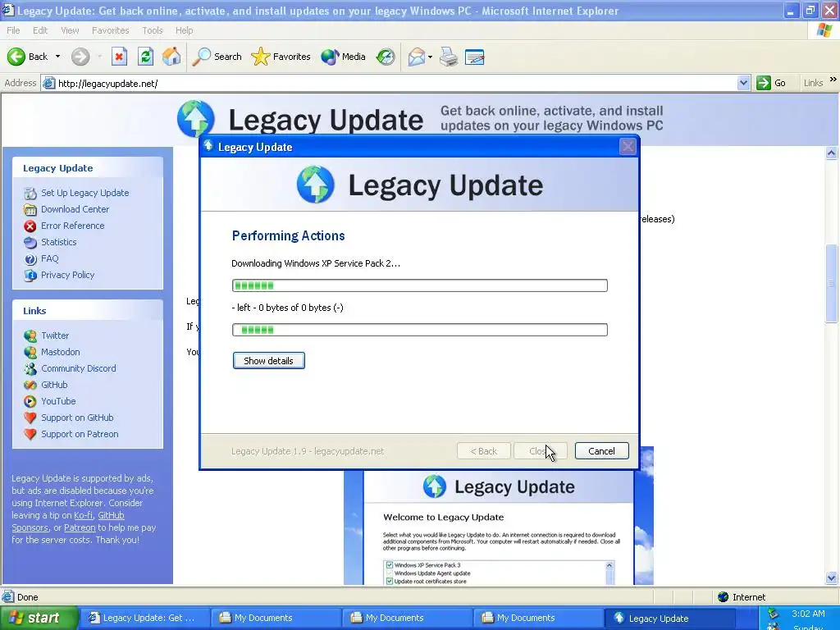Viewport: 840px width, 630px height.
Task: Click the Go button next to address bar
Action: 771,83
